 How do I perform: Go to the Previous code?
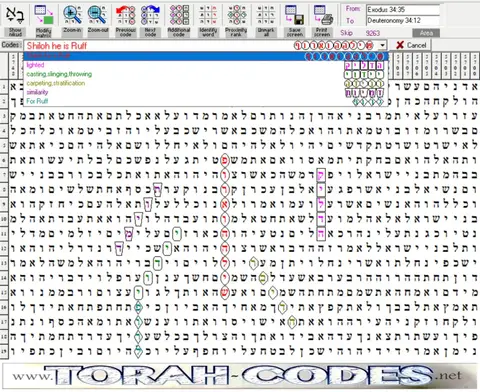pos(125,21)
